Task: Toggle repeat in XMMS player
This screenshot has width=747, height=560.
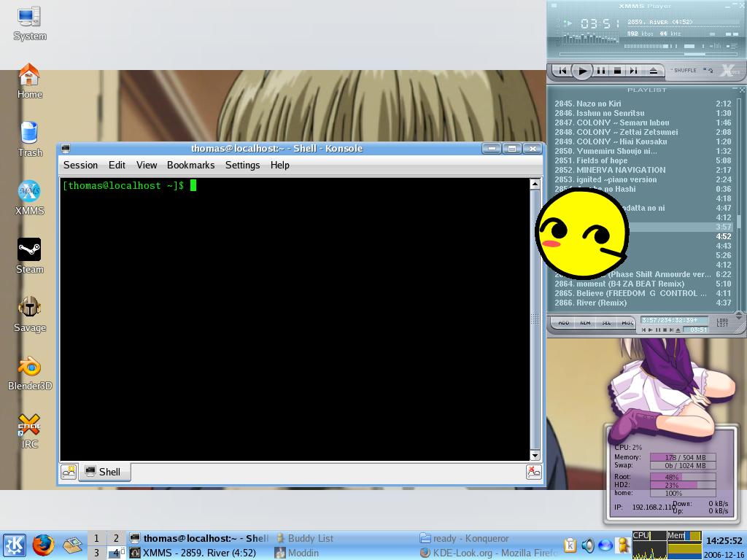Action: (709, 71)
